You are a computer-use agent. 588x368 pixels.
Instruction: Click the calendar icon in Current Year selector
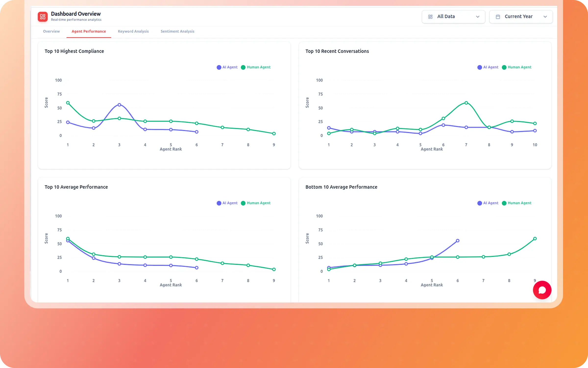click(498, 17)
